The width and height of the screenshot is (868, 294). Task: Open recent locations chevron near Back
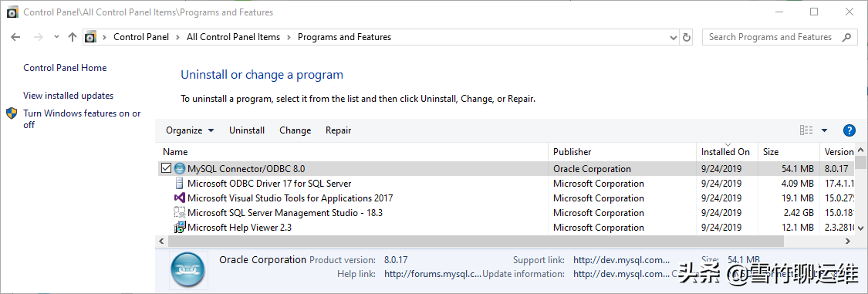pyautogui.click(x=56, y=37)
